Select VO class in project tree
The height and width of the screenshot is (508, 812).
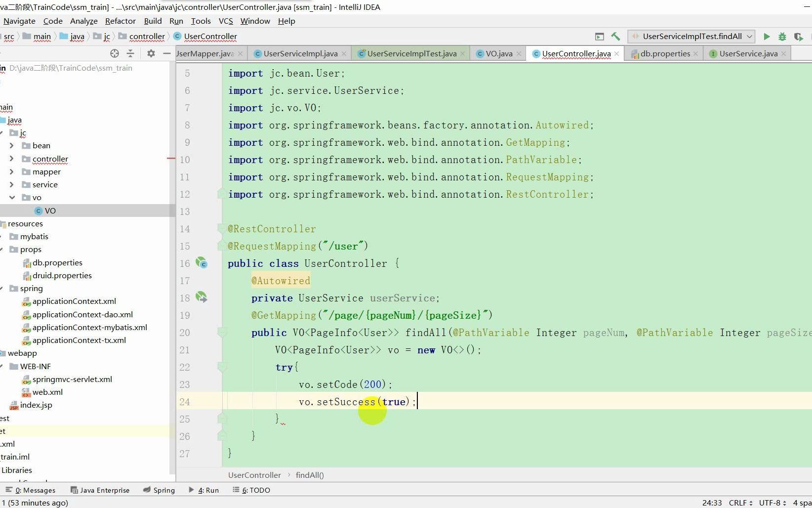pyautogui.click(x=50, y=211)
